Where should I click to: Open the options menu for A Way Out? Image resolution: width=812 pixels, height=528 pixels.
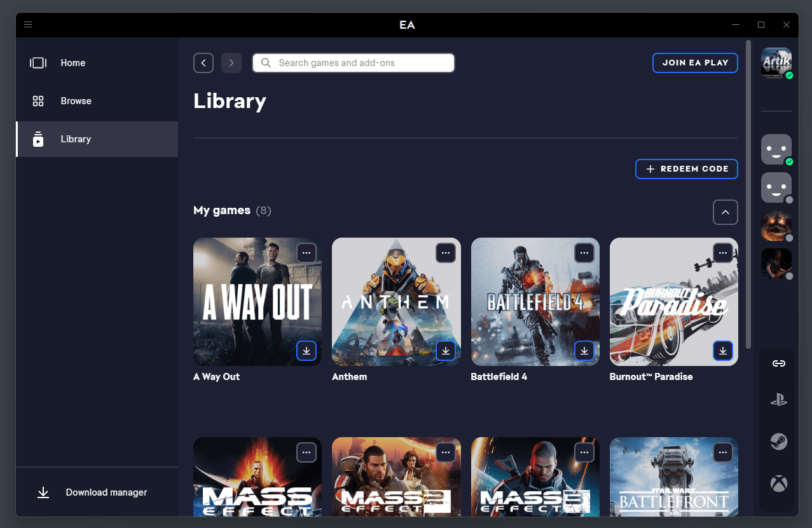point(306,253)
